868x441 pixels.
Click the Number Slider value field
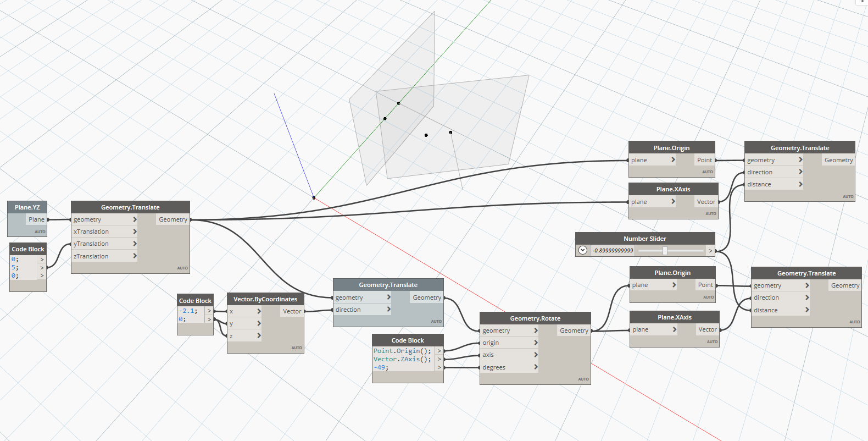[x=613, y=251]
